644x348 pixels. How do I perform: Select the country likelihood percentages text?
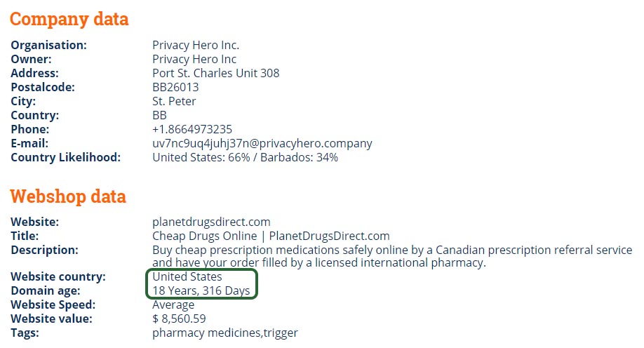point(246,157)
